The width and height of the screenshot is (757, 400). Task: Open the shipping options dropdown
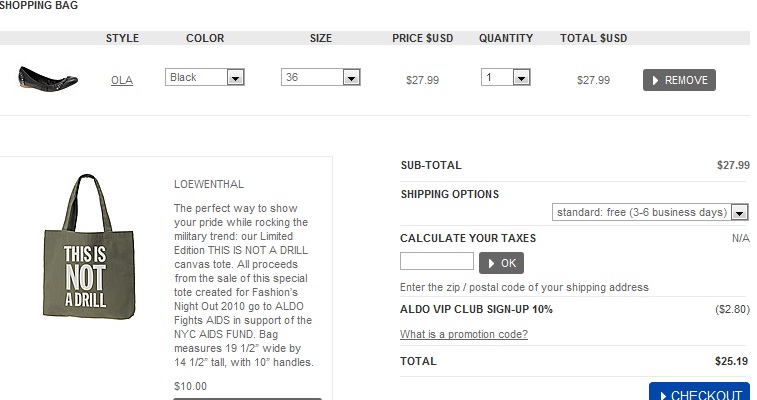[649, 212]
